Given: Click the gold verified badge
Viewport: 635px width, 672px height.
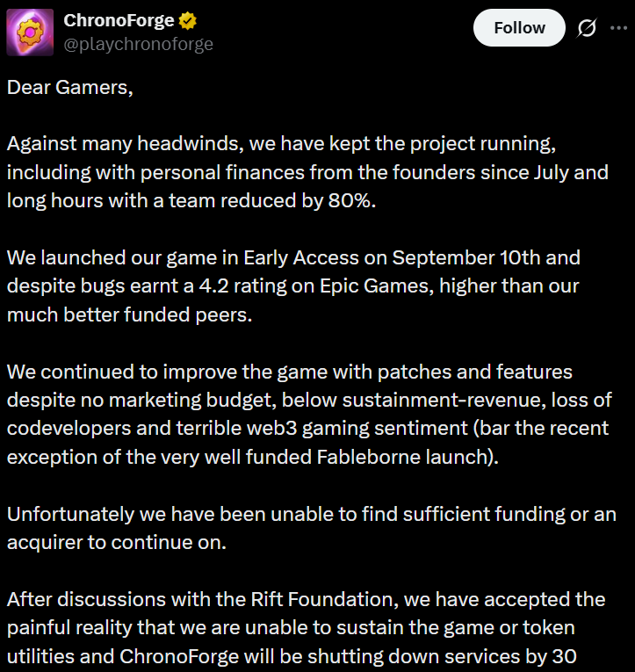Looking at the screenshot, I should [189, 21].
